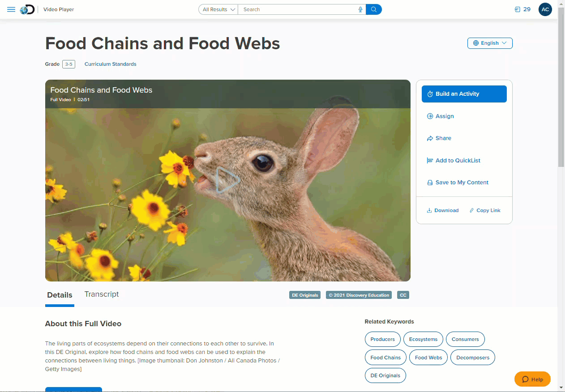565x392 pixels.
Task: Click the blue magnifier search button
Action: pos(374,9)
